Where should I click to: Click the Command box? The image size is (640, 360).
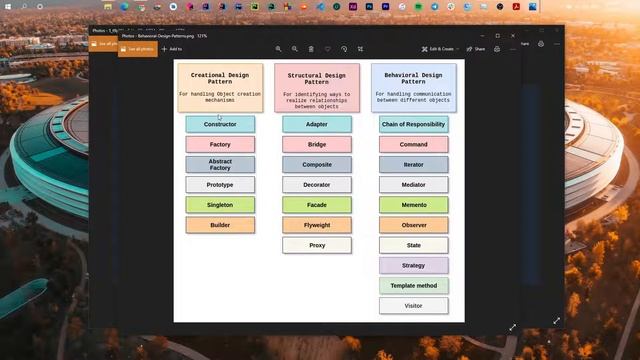click(413, 144)
